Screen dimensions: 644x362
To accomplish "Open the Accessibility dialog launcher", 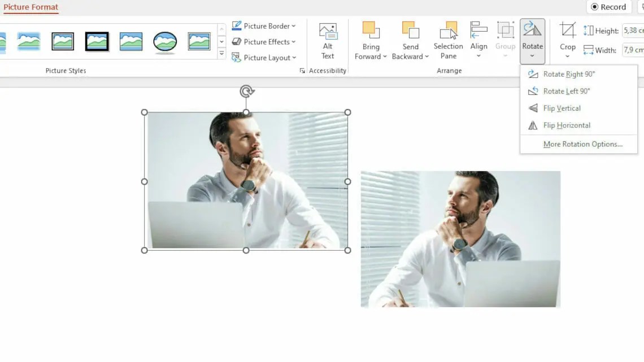I will [303, 70].
